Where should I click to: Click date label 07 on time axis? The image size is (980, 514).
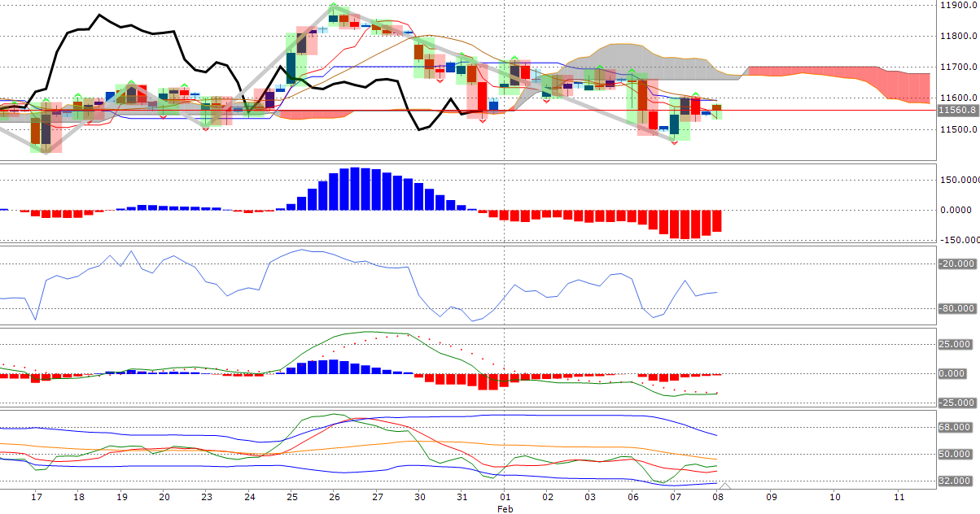(676, 496)
